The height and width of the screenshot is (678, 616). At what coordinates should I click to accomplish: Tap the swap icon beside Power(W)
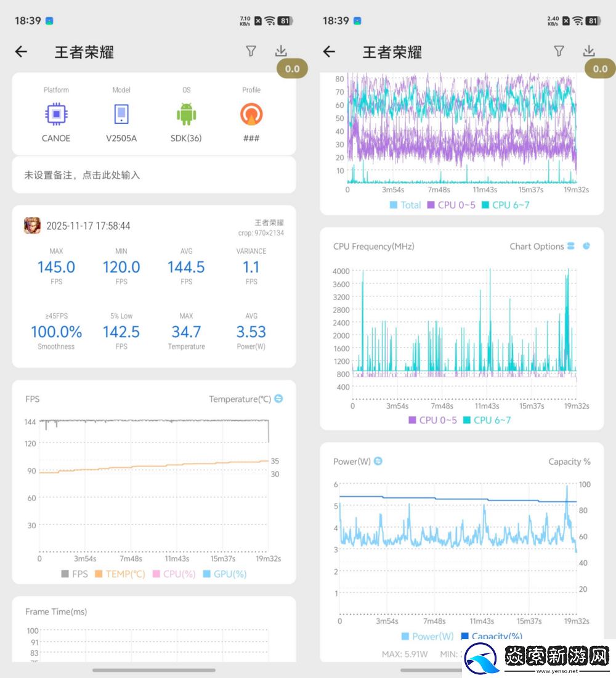pyautogui.click(x=379, y=460)
